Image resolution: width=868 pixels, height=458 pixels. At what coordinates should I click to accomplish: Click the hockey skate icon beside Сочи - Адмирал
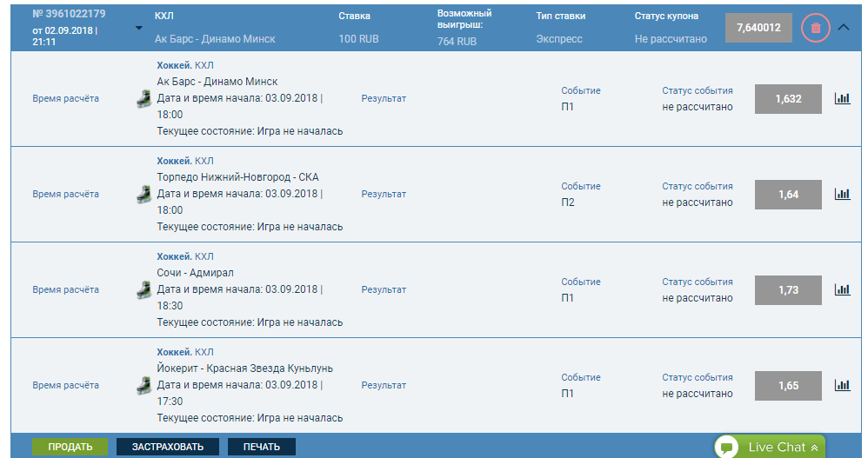(144, 290)
